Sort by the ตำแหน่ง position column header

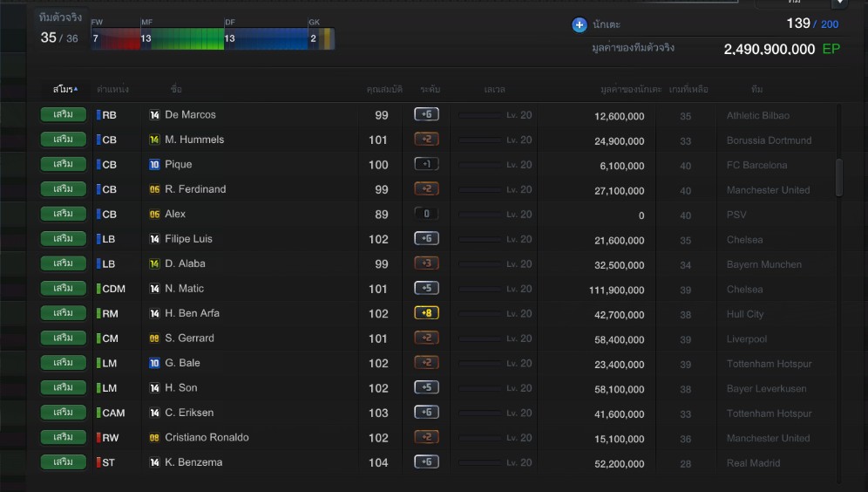pyautogui.click(x=112, y=89)
